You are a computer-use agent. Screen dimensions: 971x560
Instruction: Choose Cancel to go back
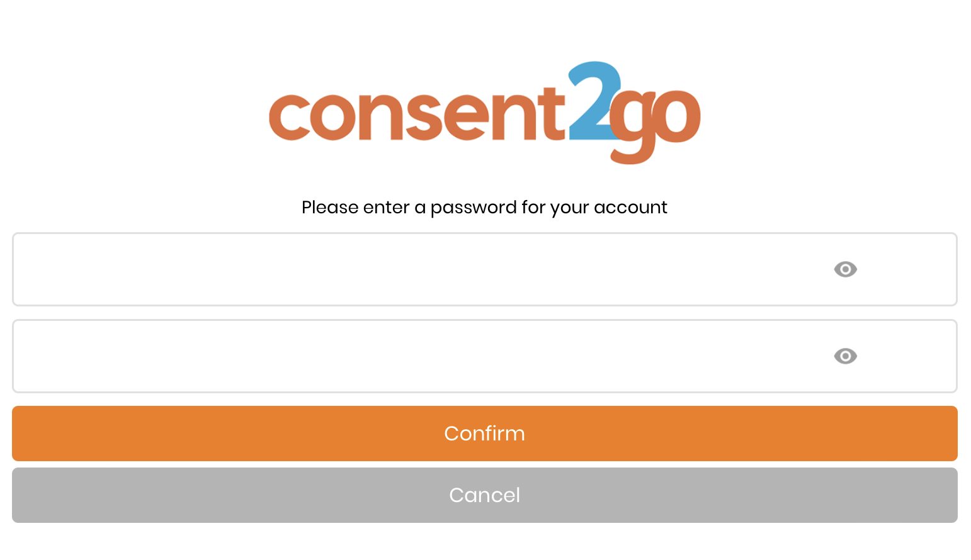(x=484, y=495)
